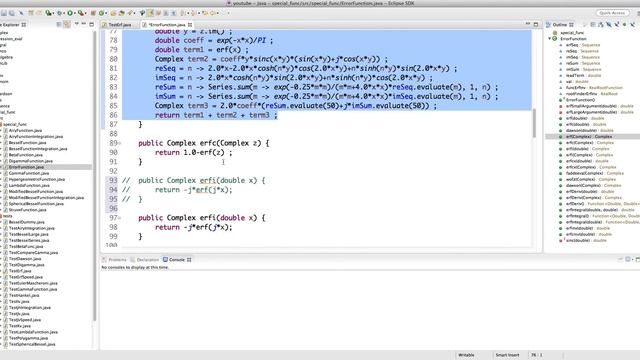
Task: Toggle Sort in the Outline toolbar
Action: click(x=600, y=24)
